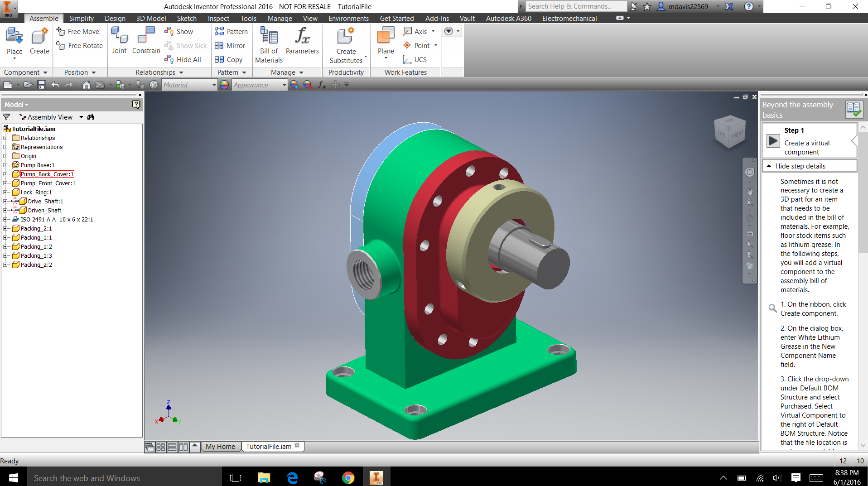Go to the My Home document tab
The width and height of the screenshot is (868, 486).
[220, 446]
